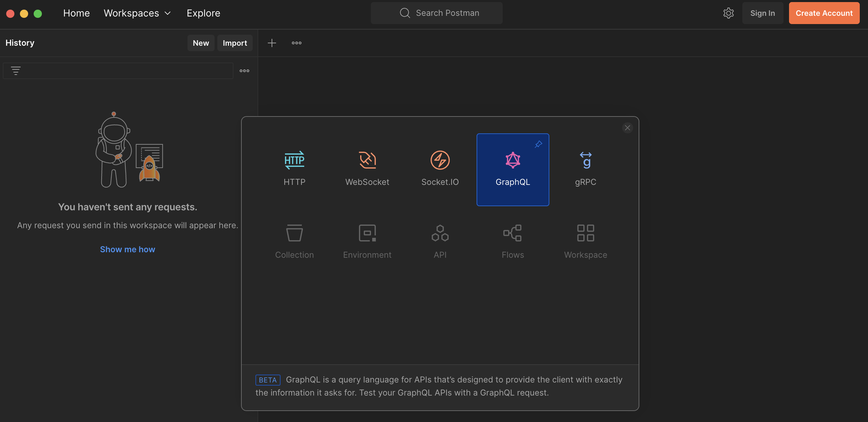The width and height of the screenshot is (868, 422).
Task: Expand the Workspaces dropdown
Action: 137,13
